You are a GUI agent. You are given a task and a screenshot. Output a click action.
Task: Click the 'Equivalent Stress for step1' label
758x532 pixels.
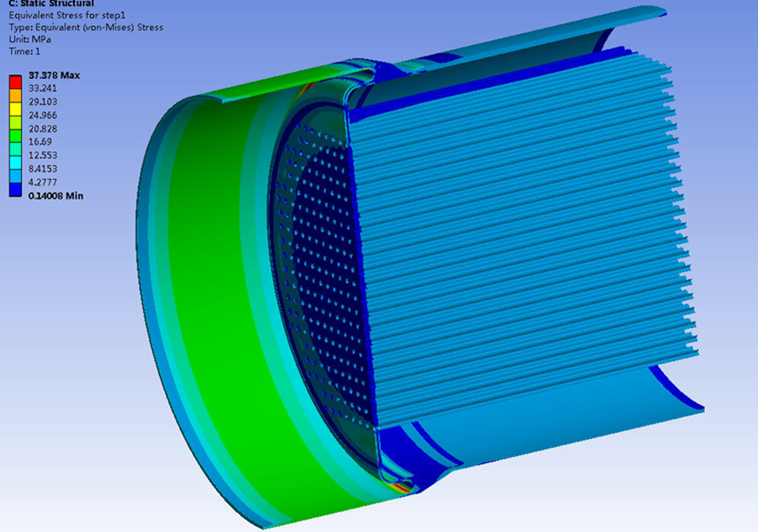[67, 15]
